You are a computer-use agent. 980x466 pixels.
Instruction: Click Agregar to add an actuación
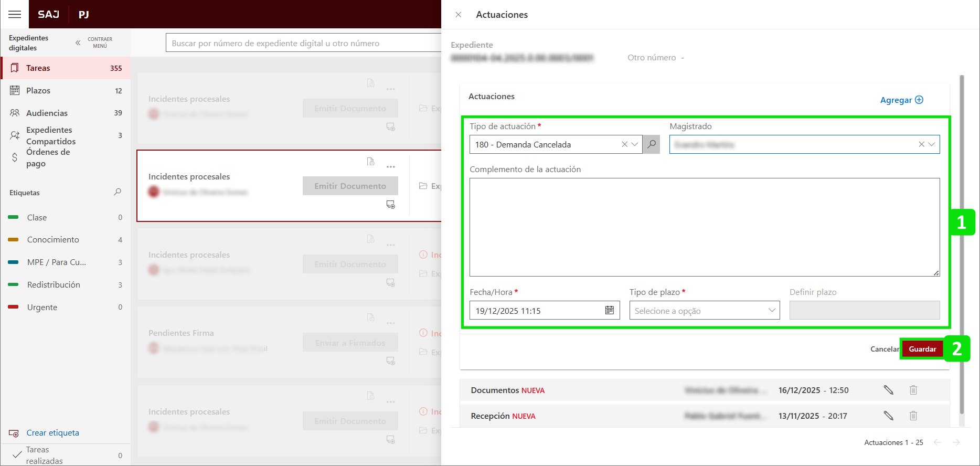coord(901,100)
